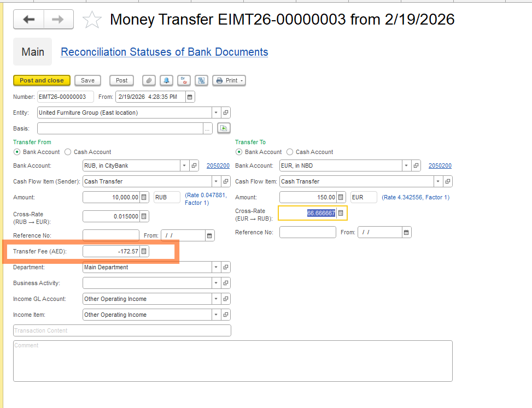Add document to favorites with star icon
Image resolution: width=532 pixels, height=408 pixels.
(92, 20)
